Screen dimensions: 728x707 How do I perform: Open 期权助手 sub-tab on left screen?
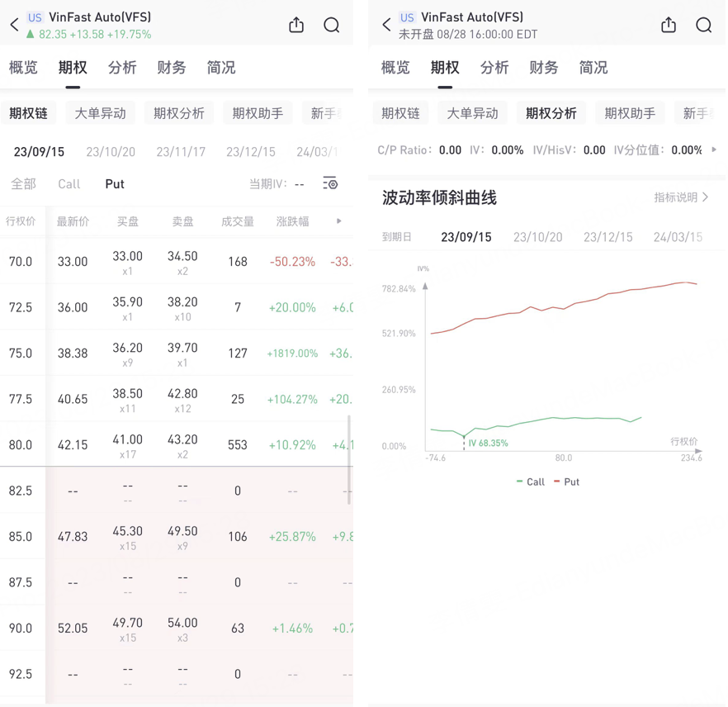coord(258,113)
